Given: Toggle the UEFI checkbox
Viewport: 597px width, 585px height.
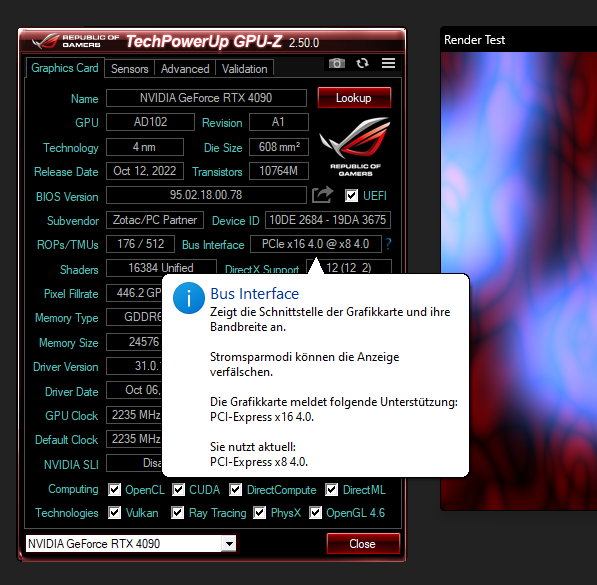Looking at the screenshot, I should pyautogui.click(x=351, y=196).
